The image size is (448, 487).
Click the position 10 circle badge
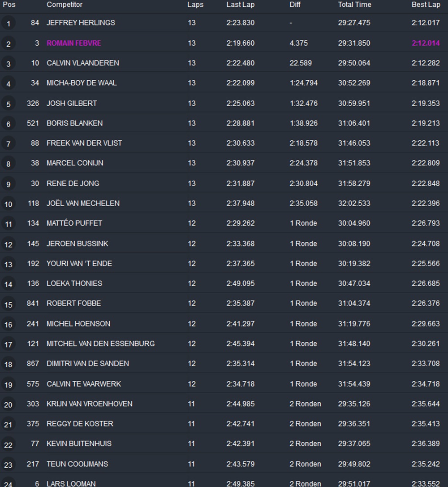pyautogui.click(x=8, y=204)
